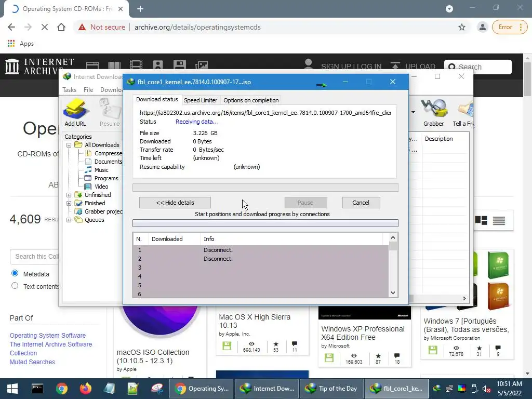Screen dimensions: 532x399
Task: Open the File menu in IDM
Action: [x=88, y=89]
